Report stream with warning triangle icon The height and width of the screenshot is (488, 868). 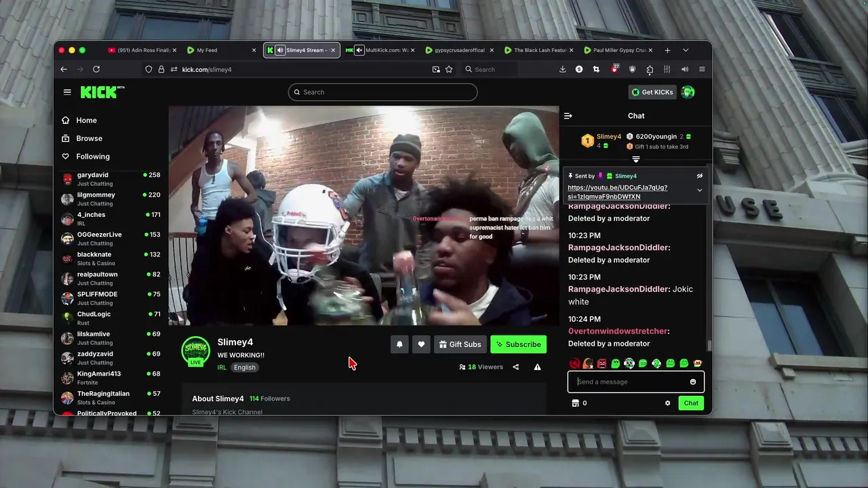tap(537, 367)
